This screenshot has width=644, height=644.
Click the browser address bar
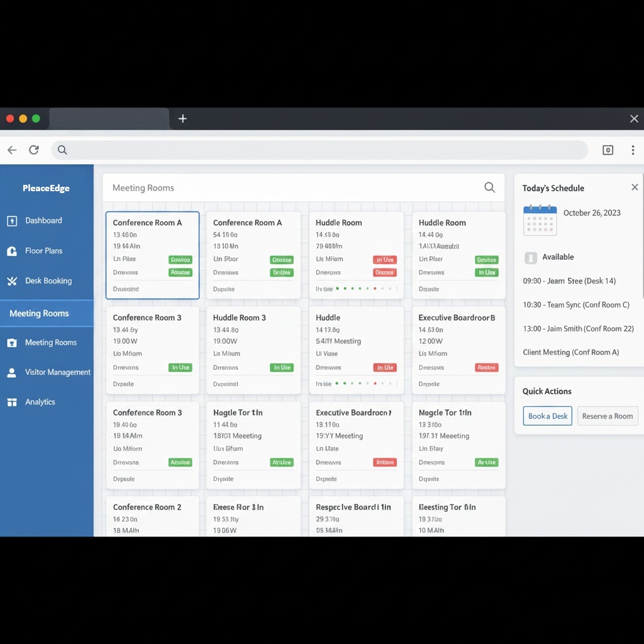(x=321, y=150)
